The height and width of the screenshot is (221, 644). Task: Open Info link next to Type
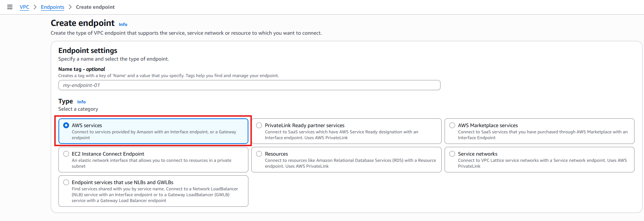pos(81,102)
